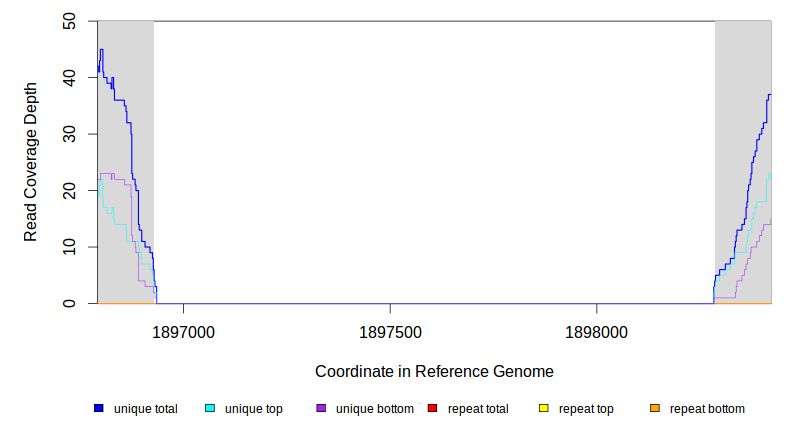Click the y-axis tick label 50
This screenshot has height=432, width=792.
click(x=68, y=20)
